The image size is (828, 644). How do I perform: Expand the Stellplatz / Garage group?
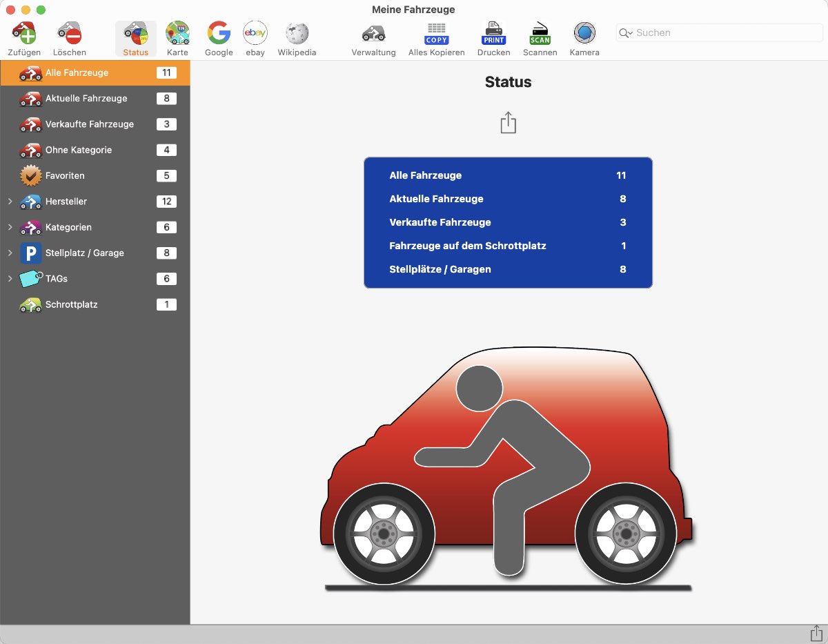tap(10, 253)
